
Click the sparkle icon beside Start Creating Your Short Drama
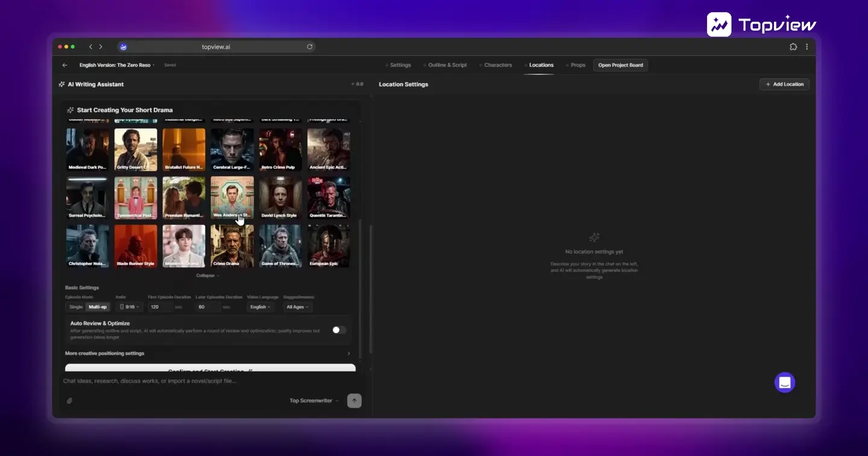[x=71, y=110]
